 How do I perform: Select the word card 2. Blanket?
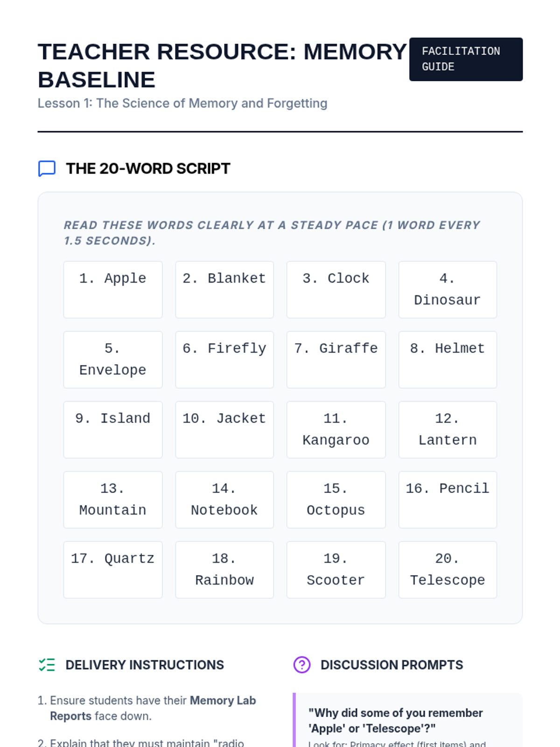coord(224,289)
